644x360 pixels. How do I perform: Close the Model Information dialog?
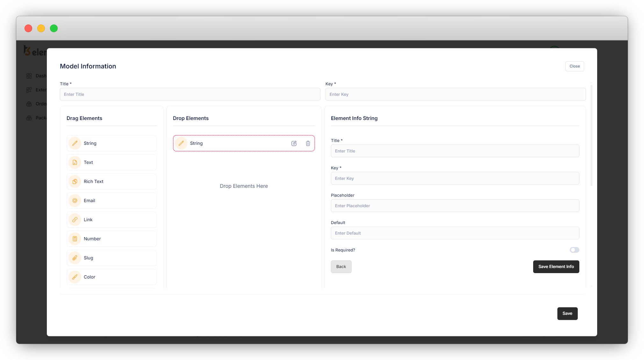(x=574, y=66)
